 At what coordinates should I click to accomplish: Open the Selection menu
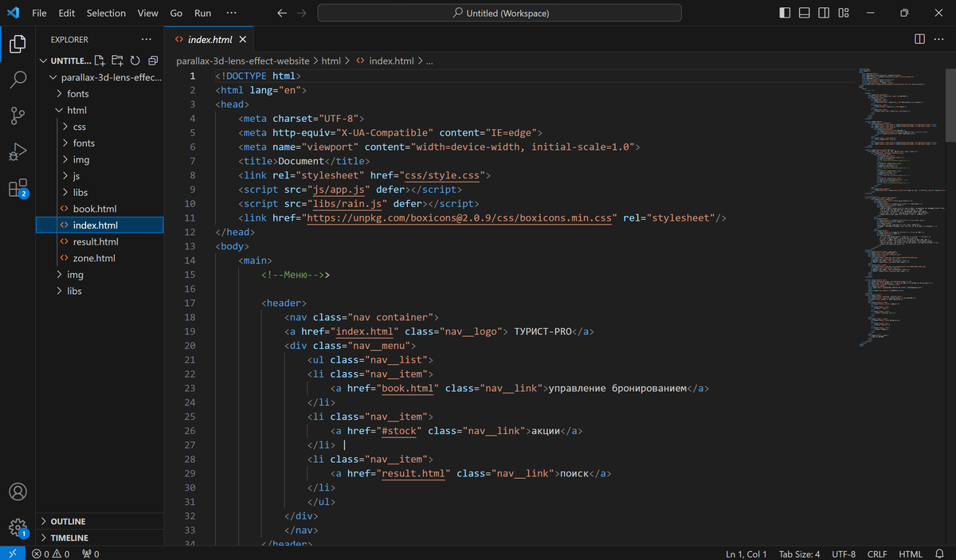point(106,13)
